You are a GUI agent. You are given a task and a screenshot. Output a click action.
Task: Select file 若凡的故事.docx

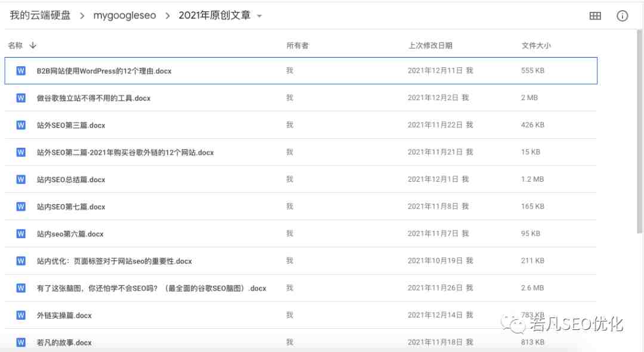click(64, 342)
